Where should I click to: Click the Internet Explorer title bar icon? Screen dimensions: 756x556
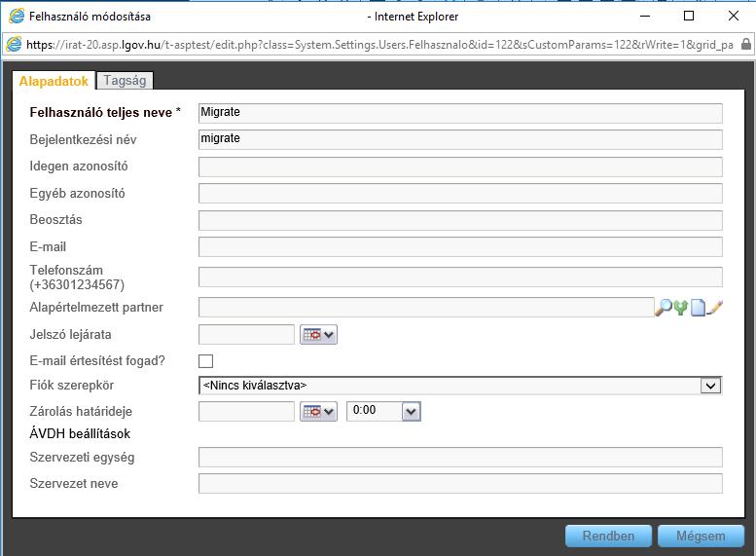point(17,16)
